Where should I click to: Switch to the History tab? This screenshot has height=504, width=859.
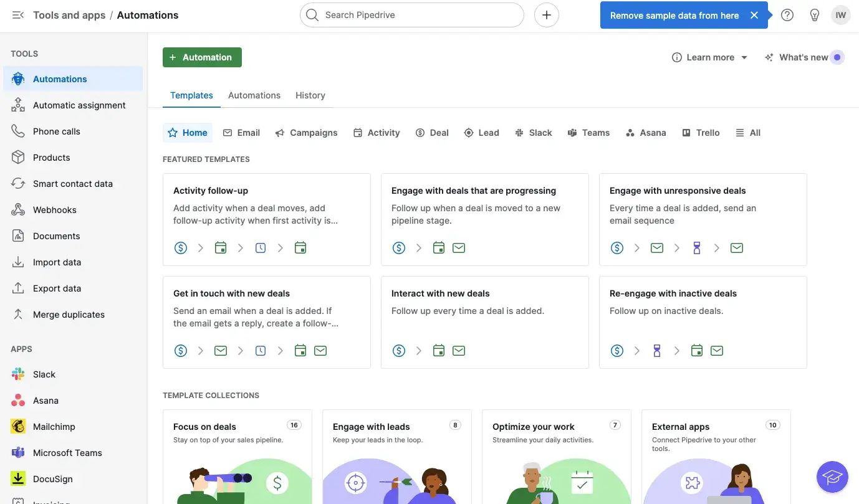310,95
